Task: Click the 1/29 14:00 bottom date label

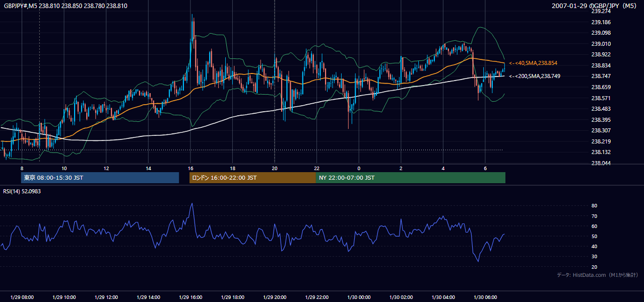Action: 148,297
